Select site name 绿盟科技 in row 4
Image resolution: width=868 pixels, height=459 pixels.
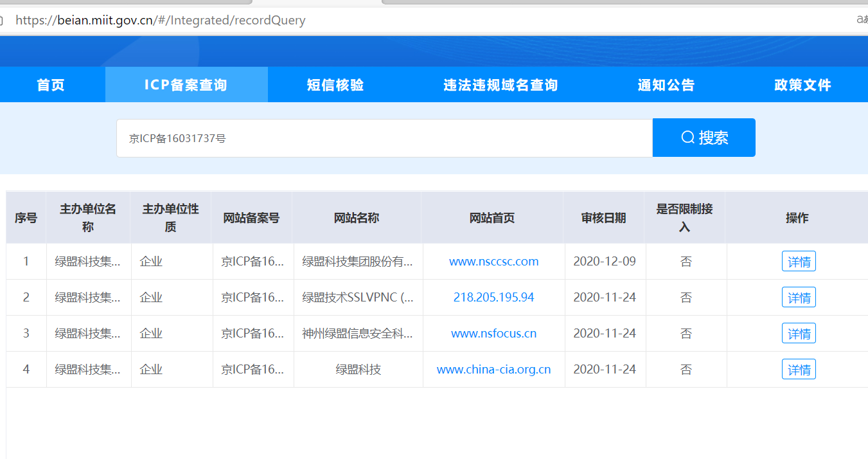pos(358,370)
